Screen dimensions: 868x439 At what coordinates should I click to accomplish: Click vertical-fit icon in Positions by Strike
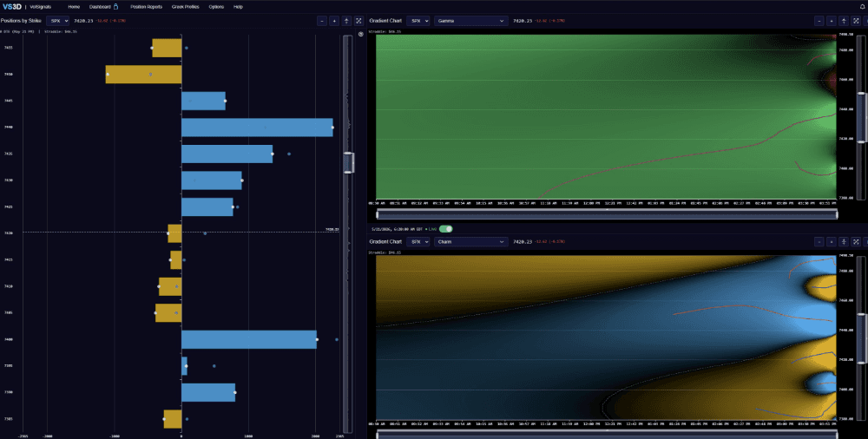tap(346, 21)
